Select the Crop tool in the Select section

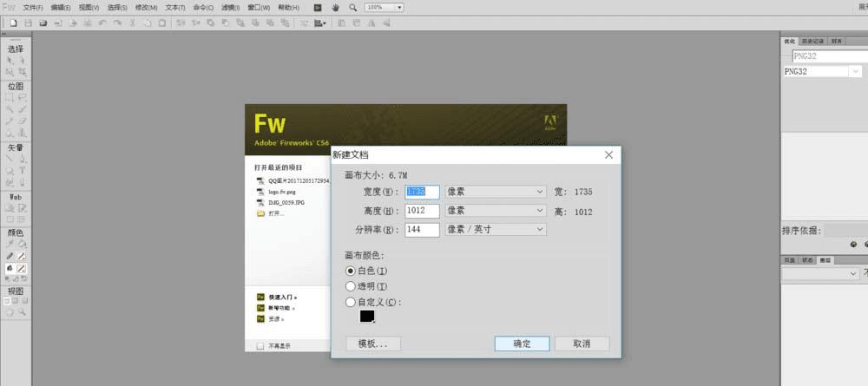(x=23, y=73)
